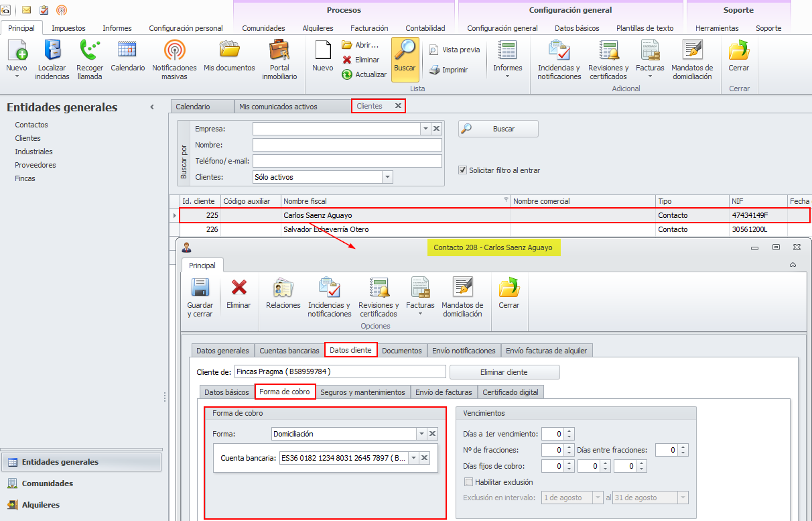
Task: Increase Días a 1er vencimiento value
Action: click(569, 431)
